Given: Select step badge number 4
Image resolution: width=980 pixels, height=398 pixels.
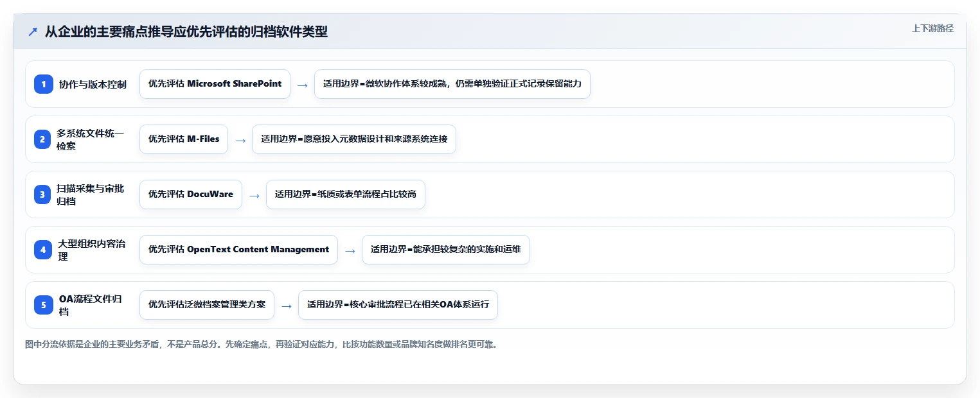Looking at the screenshot, I should click(44, 250).
